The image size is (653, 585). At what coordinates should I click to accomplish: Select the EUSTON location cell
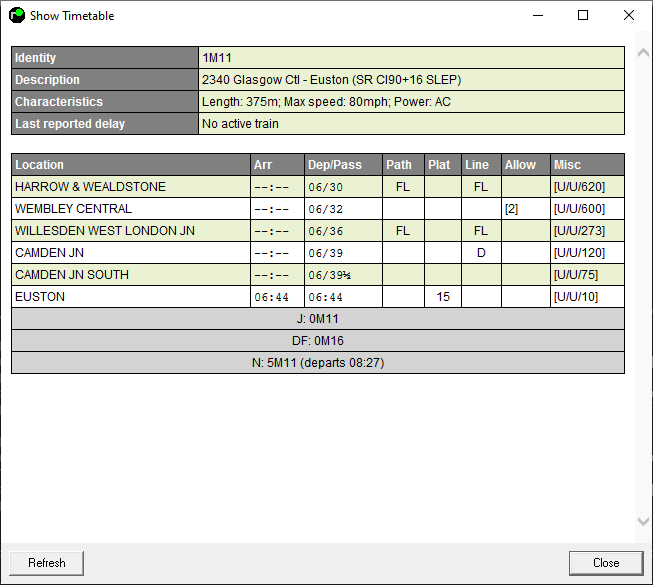[131, 297]
